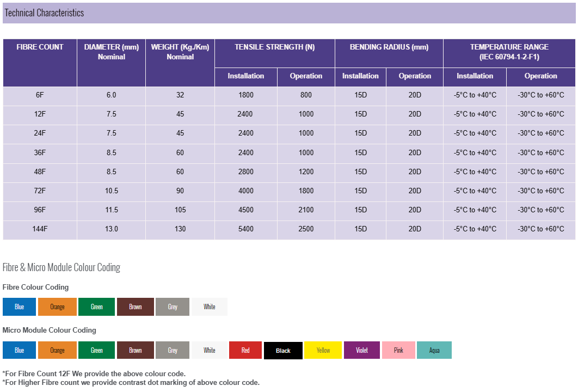This screenshot has height=392, width=578.
Task: Click the Technical Characteristics heading bar
Action: 289,13
